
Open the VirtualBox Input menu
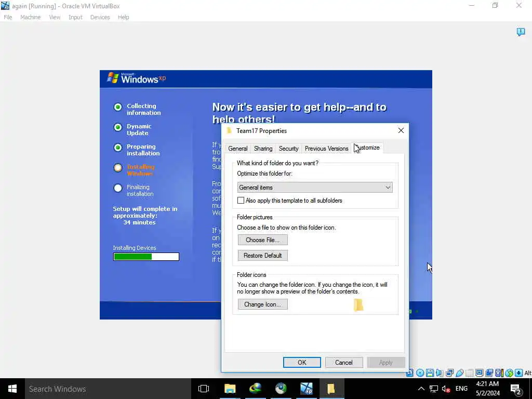click(x=75, y=17)
